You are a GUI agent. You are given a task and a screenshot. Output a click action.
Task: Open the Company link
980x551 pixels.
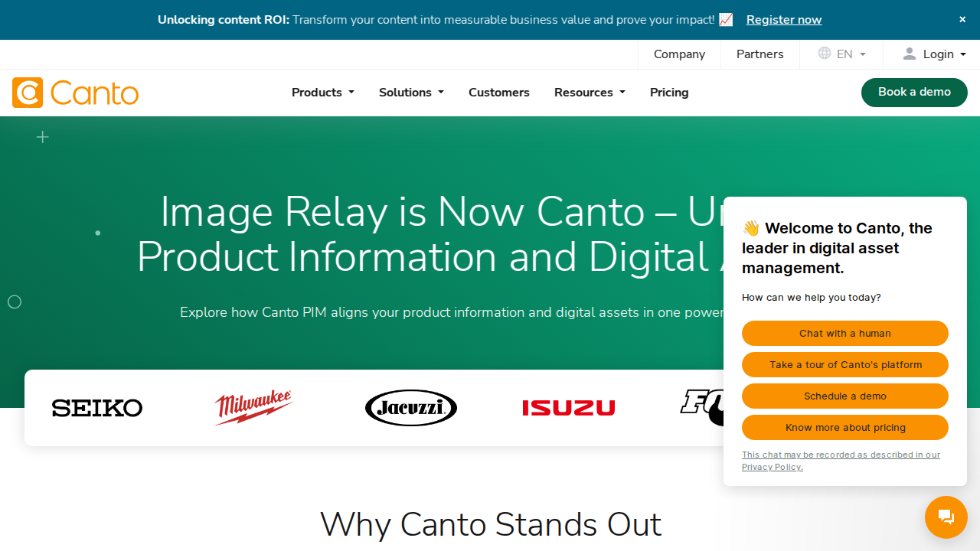(679, 54)
